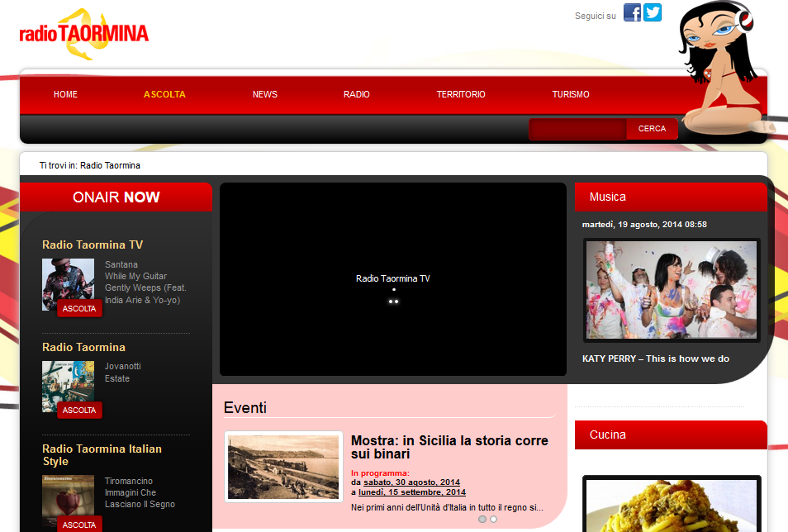
Task: Open the Mostra event title link
Action: pos(449,447)
